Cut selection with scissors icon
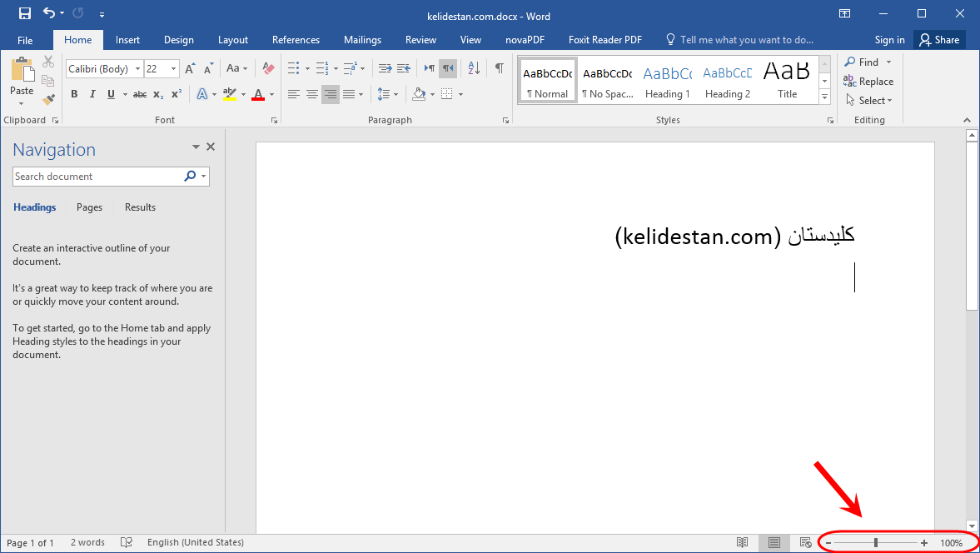The height and width of the screenshot is (553, 980). pos(48,62)
